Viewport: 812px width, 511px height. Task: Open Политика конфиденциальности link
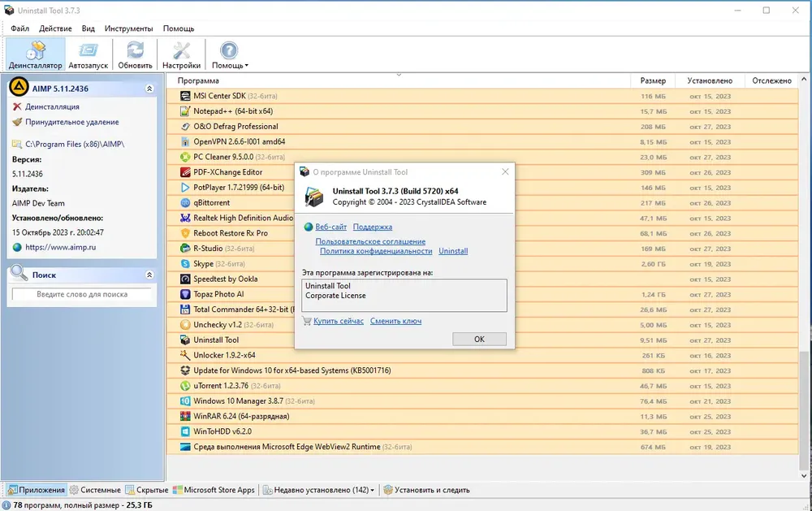point(376,251)
